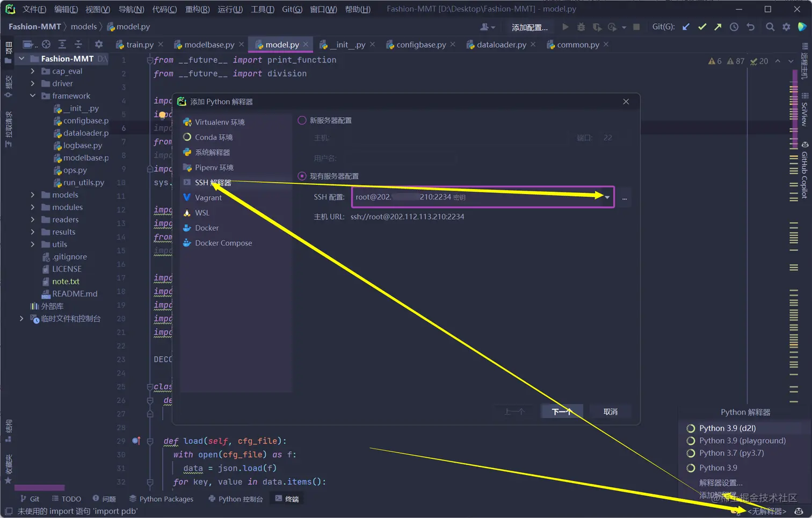812x518 pixels.
Task: Expand the cap_eval folder
Action: [x=33, y=71]
